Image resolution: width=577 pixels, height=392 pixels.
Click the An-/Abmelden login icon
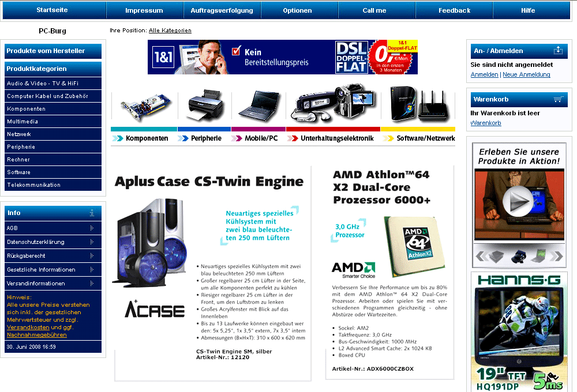(x=558, y=51)
